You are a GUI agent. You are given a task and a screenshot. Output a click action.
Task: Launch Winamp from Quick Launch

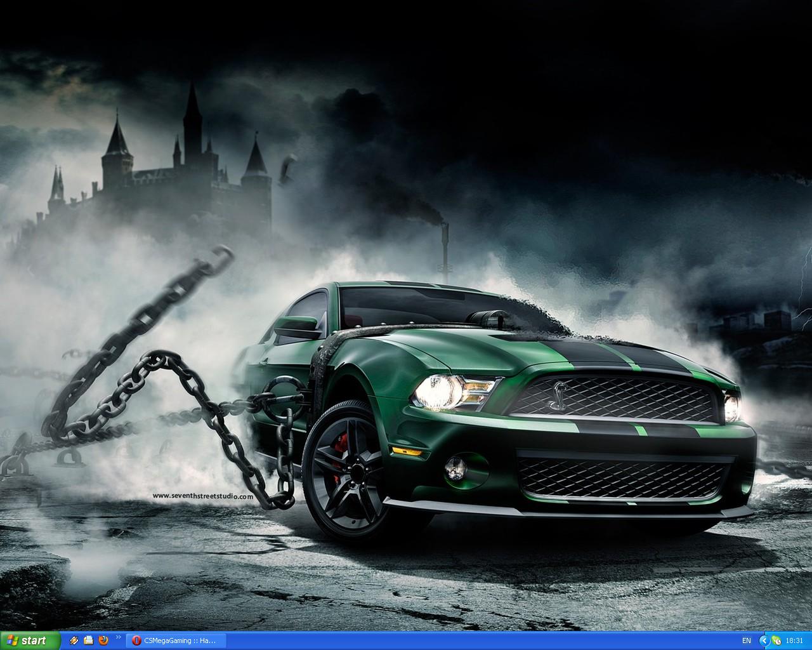74,640
